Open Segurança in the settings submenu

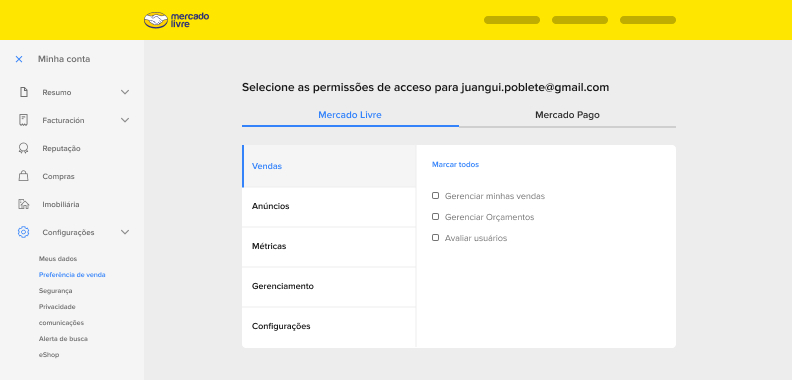[56, 291]
